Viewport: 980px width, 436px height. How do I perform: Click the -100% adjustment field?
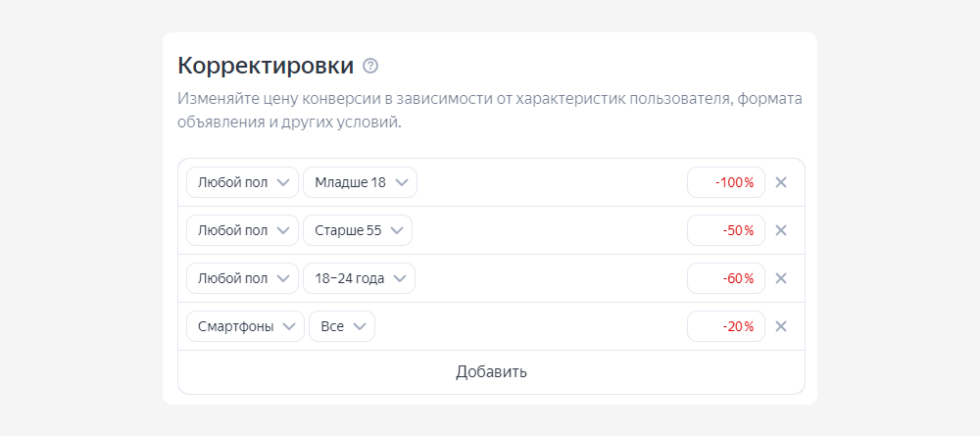pos(726,182)
